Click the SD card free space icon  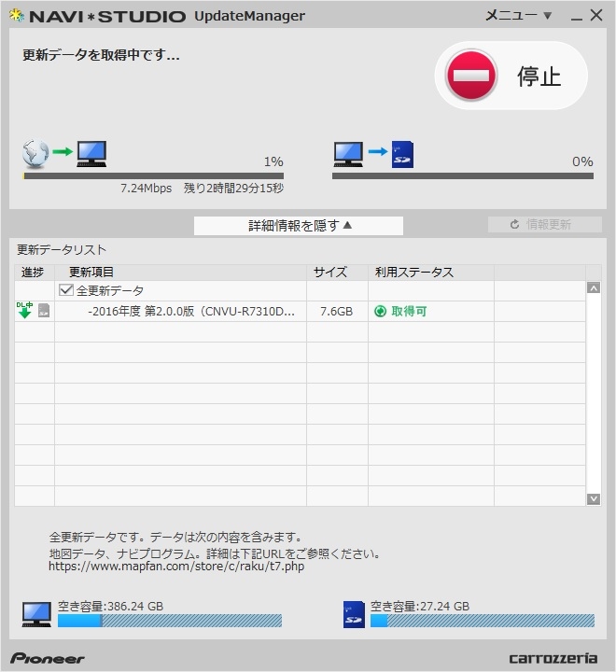click(x=354, y=614)
